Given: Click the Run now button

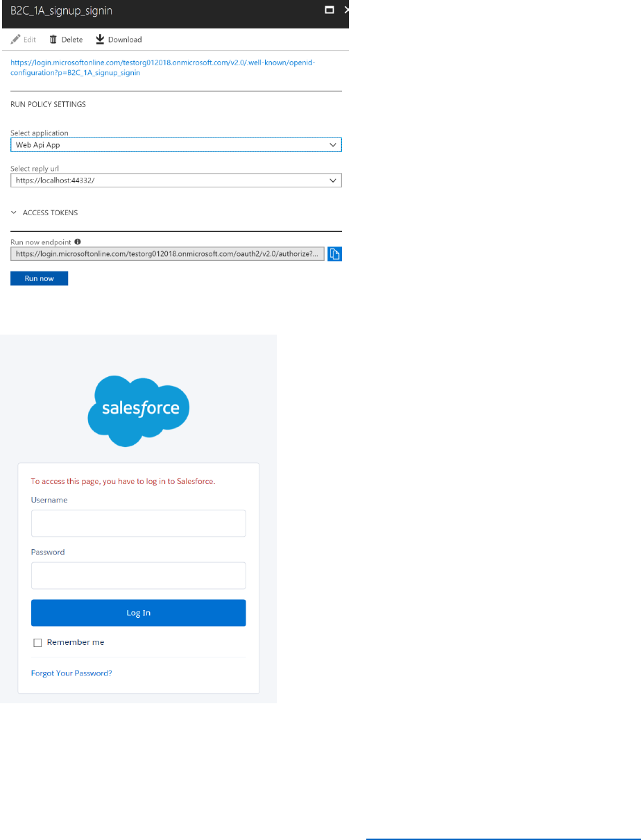Looking at the screenshot, I should coord(39,278).
